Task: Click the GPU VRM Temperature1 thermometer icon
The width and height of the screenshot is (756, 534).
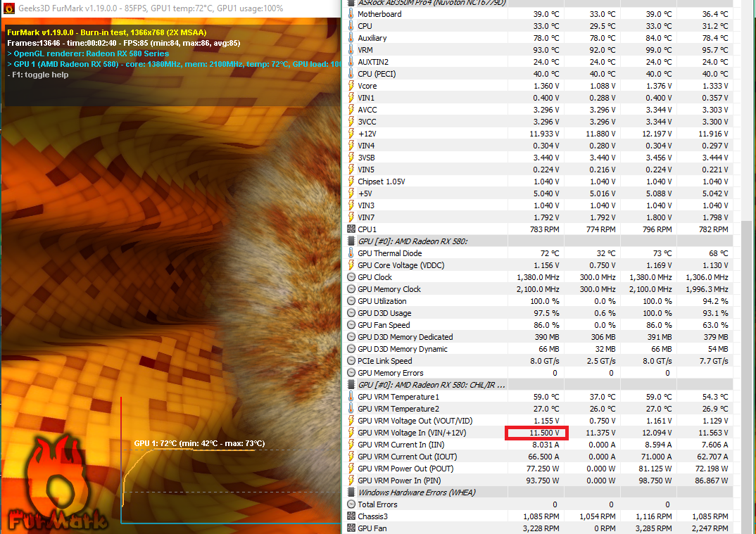Action: click(351, 397)
